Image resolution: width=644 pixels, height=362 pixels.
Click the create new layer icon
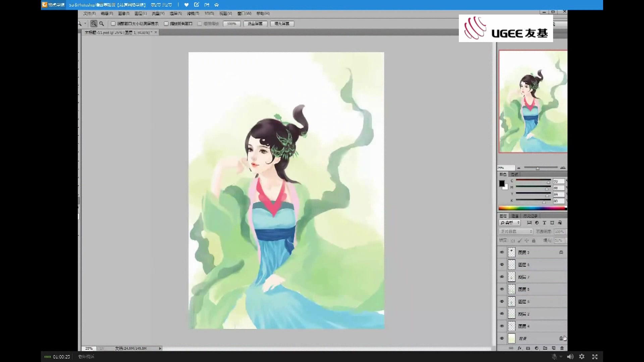click(x=554, y=348)
